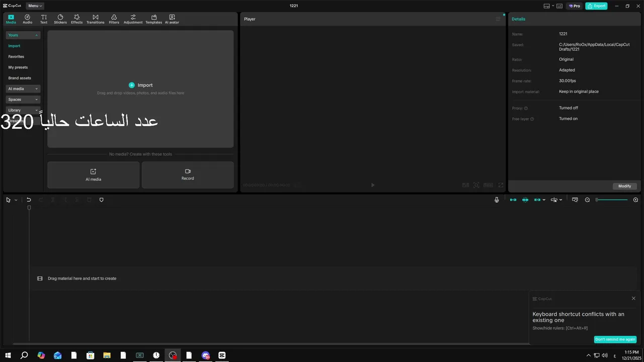The image size is (644, 362).
Task: Open the Transitions tab
Action: coord(95,19)
